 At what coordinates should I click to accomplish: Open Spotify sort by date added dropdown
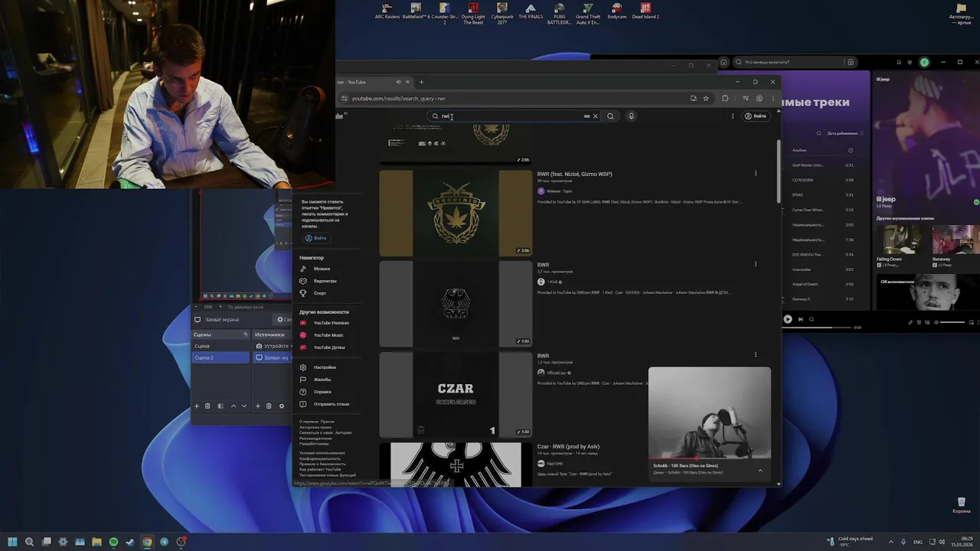pos(845,133)
